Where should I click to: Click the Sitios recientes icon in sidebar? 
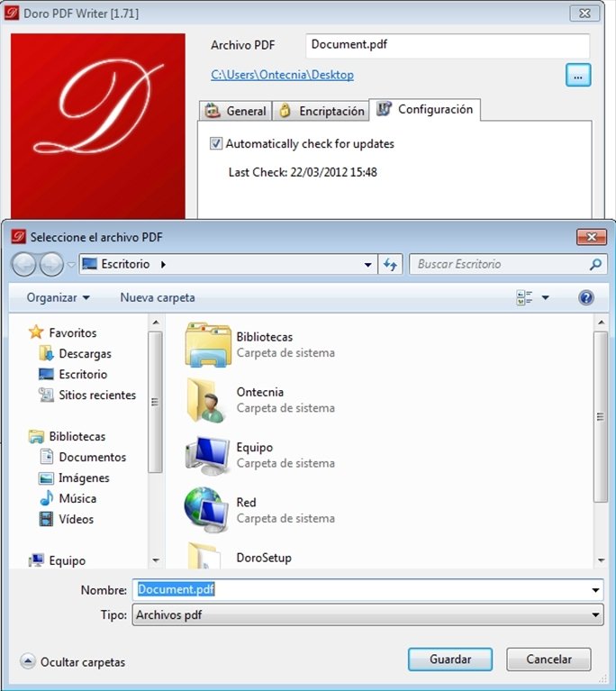pyautogui.click(x=46, y=395)
